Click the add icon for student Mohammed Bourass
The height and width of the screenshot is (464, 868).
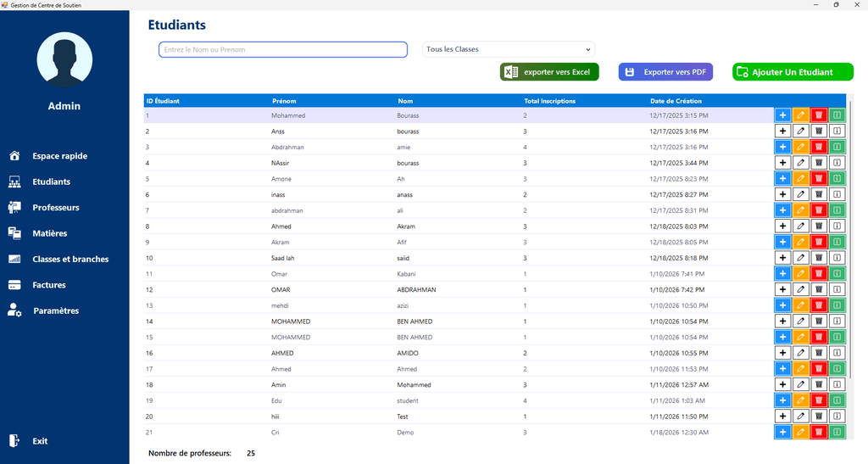tap(782, 115)
